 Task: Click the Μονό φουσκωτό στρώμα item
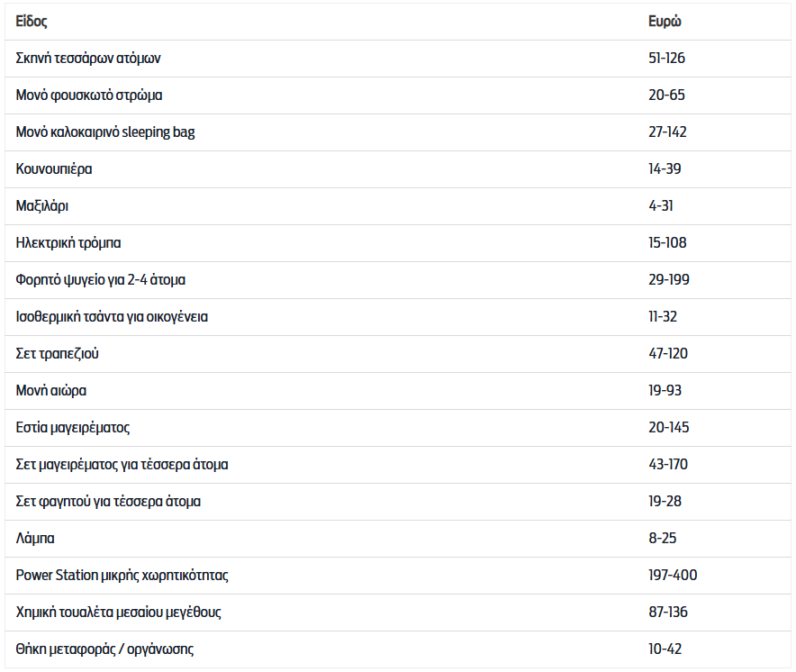pos(89,95)
